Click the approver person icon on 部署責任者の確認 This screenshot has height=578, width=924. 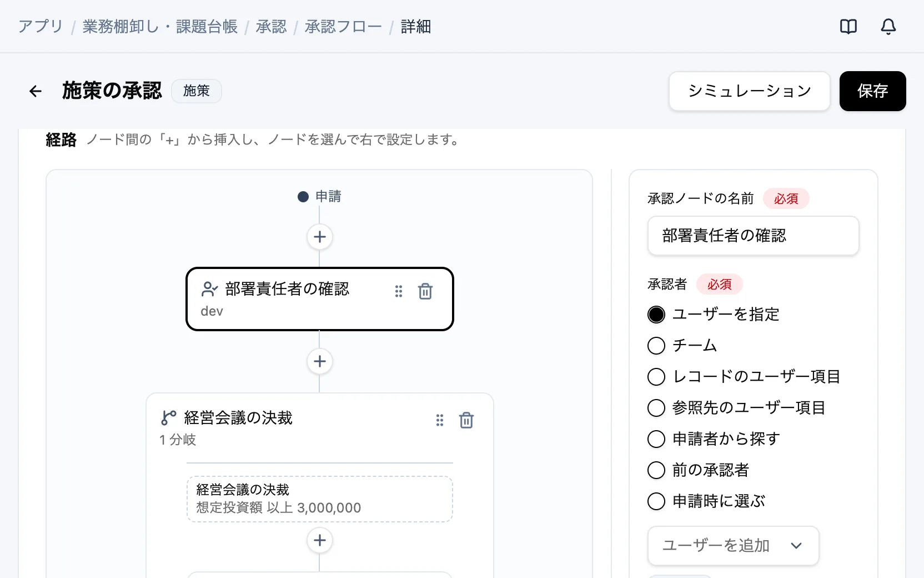209,289
